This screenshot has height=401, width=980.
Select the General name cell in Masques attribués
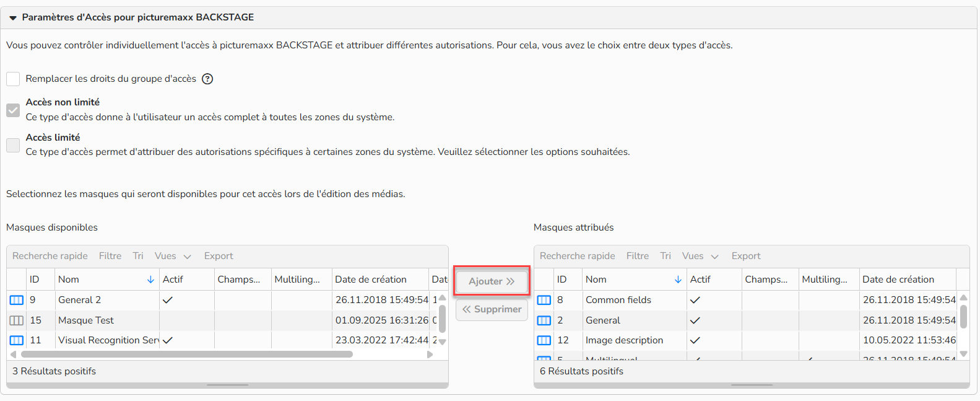coord(635,320)
